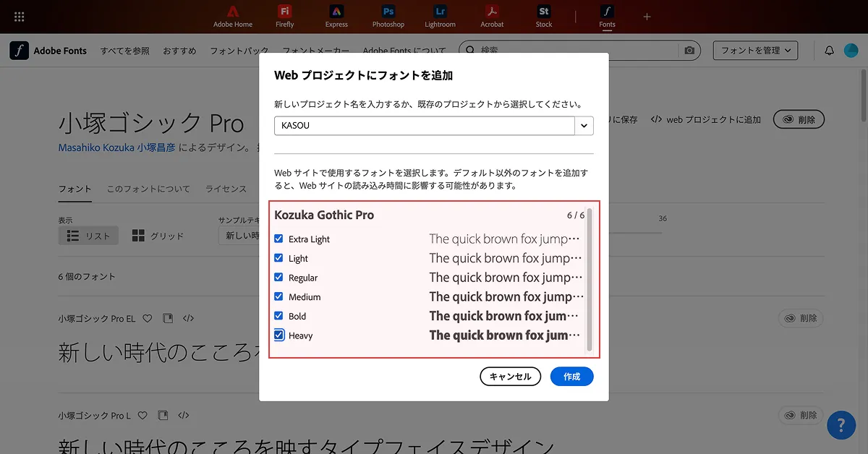Open the すべてを参照 menu item

click(x=125, y=51)
